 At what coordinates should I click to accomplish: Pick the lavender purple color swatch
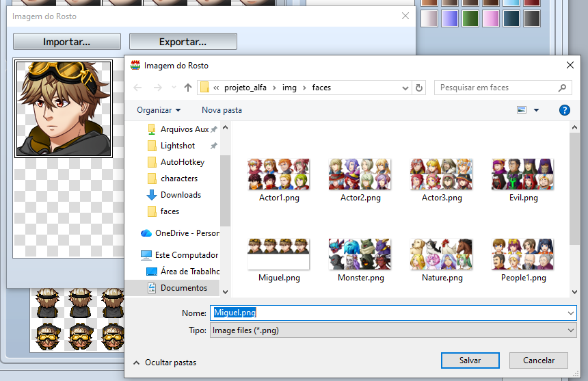pyautogui.click(x=450, y=18)
